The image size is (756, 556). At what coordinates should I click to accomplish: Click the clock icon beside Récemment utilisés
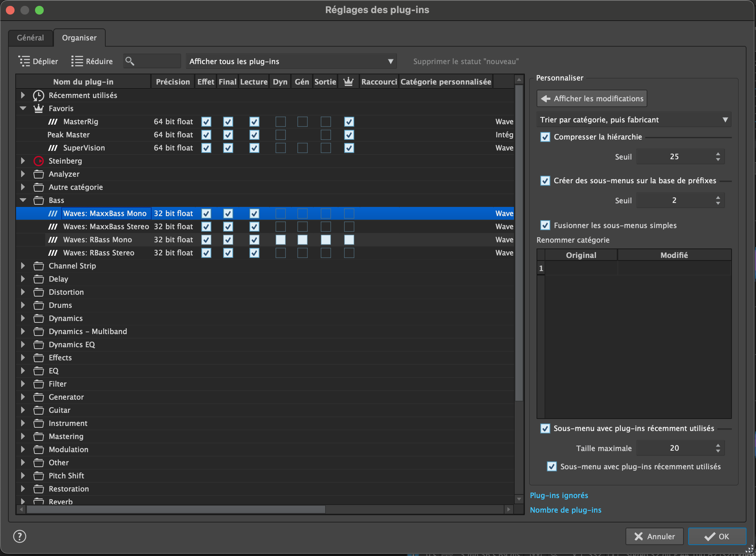38,95
